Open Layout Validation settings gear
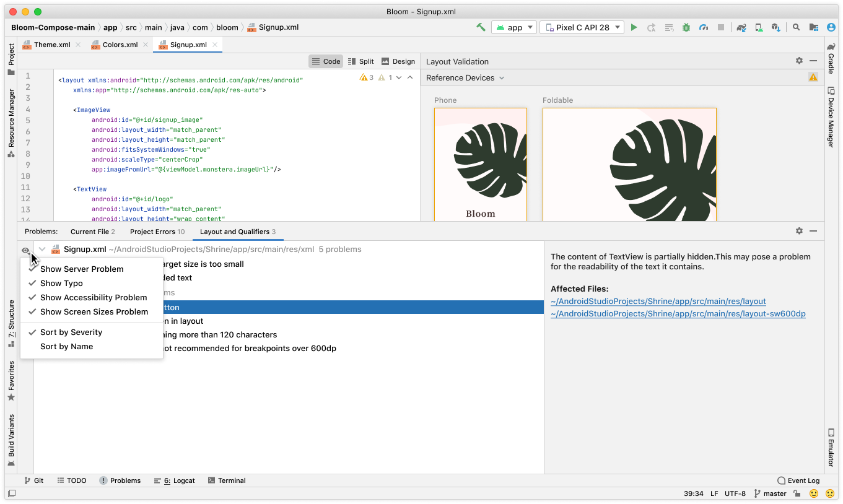The image size is (843, 504). 799,61
